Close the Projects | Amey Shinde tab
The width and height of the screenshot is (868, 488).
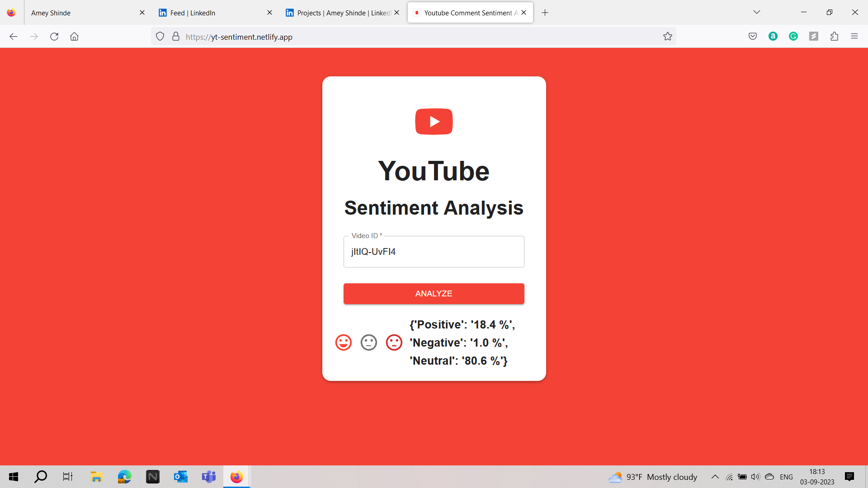point(396,13)
